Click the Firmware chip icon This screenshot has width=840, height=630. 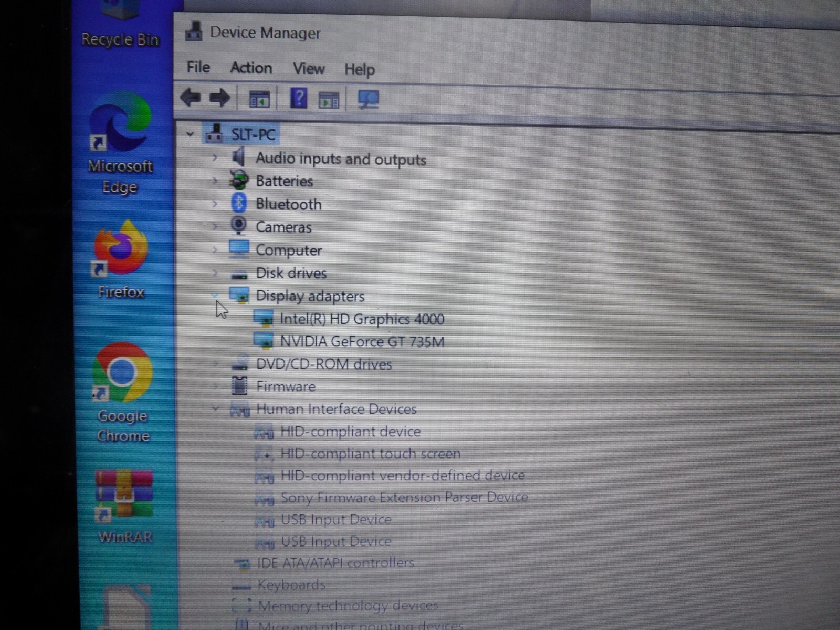[239, 386]
